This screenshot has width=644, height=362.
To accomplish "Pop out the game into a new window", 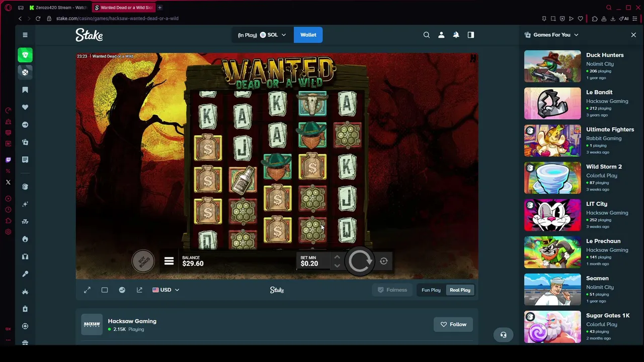I will [x=139, y=290].
